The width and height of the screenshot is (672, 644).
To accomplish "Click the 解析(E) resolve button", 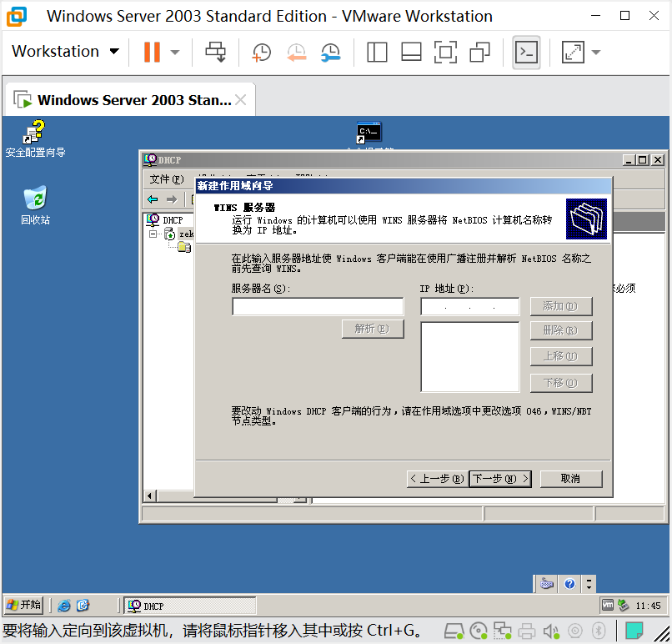I will point(373,329).
